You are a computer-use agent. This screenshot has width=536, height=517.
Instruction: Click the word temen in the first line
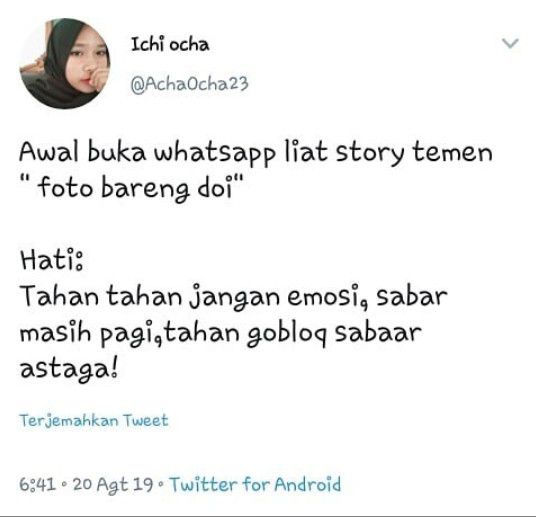click(453, 153)
